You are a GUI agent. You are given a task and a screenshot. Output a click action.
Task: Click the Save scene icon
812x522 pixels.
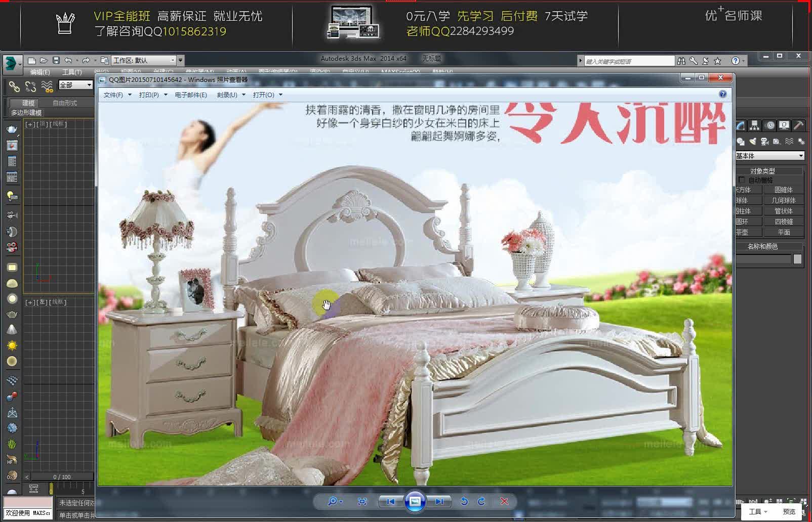[57, 61]
